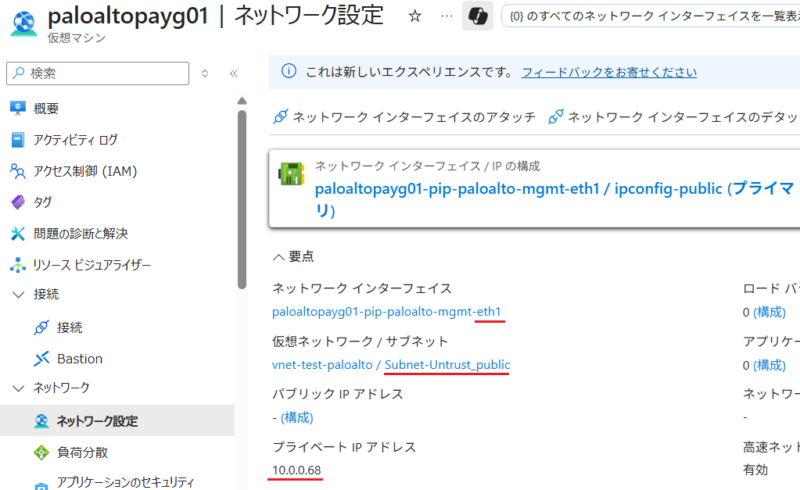Click the sidebar scroll up arrow
The height and width of the screenshot is (490, 800).
coord(242,101)
